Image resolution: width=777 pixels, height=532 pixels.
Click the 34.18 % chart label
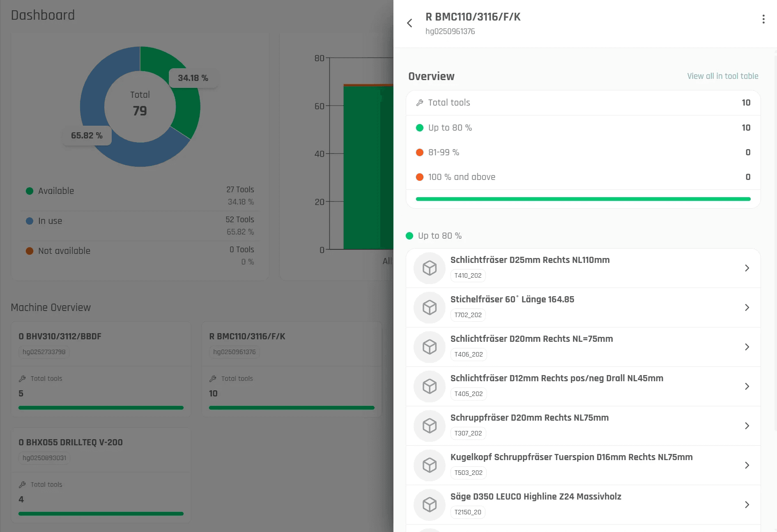pos(193,78)
